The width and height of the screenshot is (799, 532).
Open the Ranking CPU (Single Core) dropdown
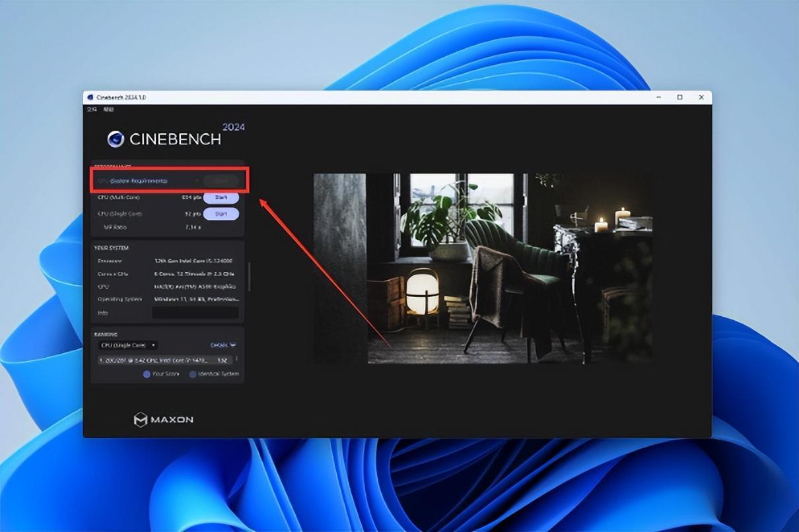tap(127, 345)
